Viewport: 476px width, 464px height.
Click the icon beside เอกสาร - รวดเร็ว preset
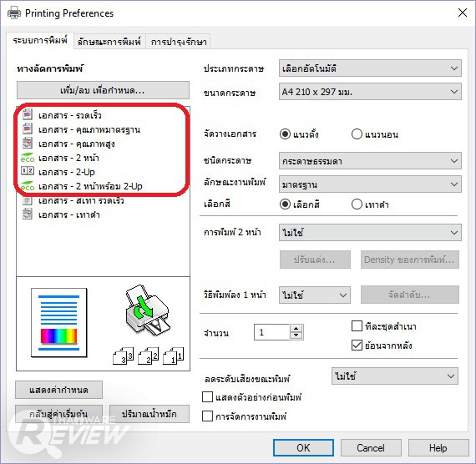28,114
